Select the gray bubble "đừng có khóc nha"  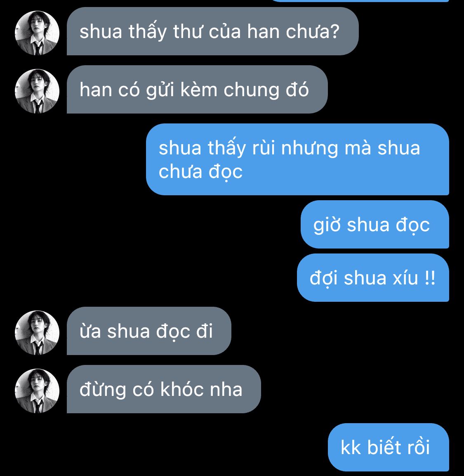click(x=164, y=389)
